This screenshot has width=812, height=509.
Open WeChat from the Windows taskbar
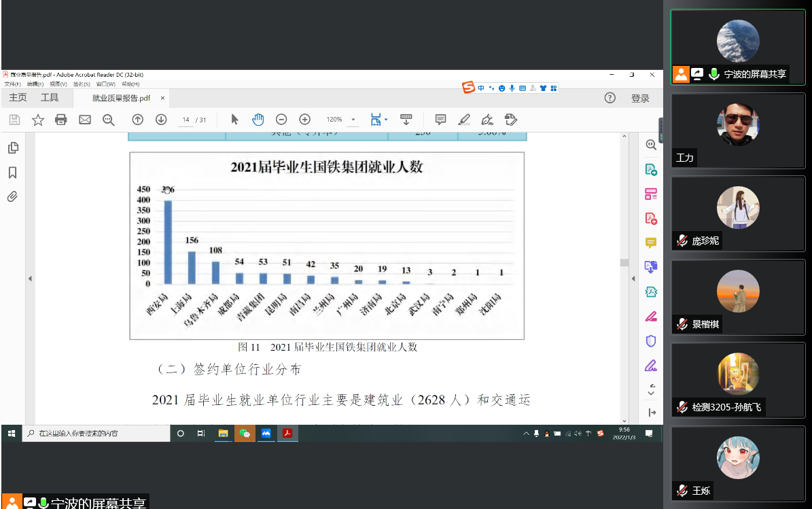pos(245,433)
